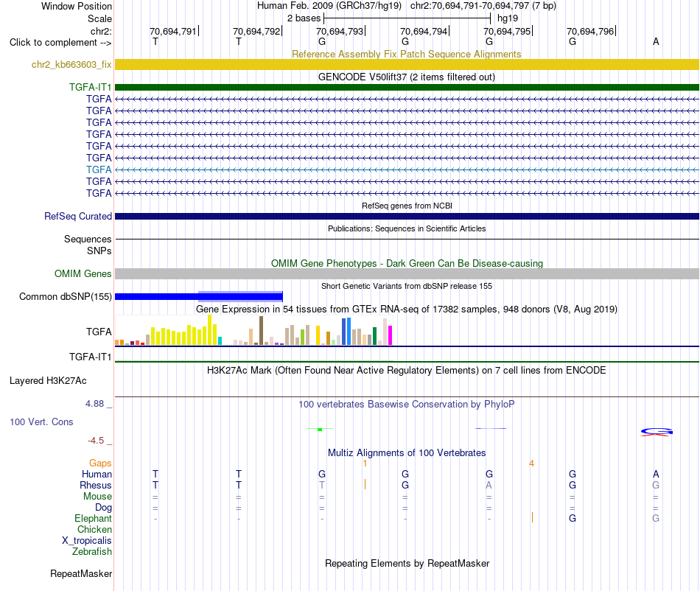The width and height of the screenshot is (700, 591).
Task: Click position label 70,694,793
Action: (x=340, y=31)
